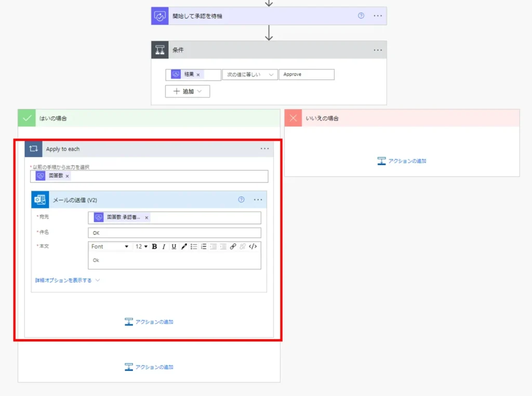Toggle bold formatting in email body
The height and width of the screenshot is (396, 532).
pos(154,246)
